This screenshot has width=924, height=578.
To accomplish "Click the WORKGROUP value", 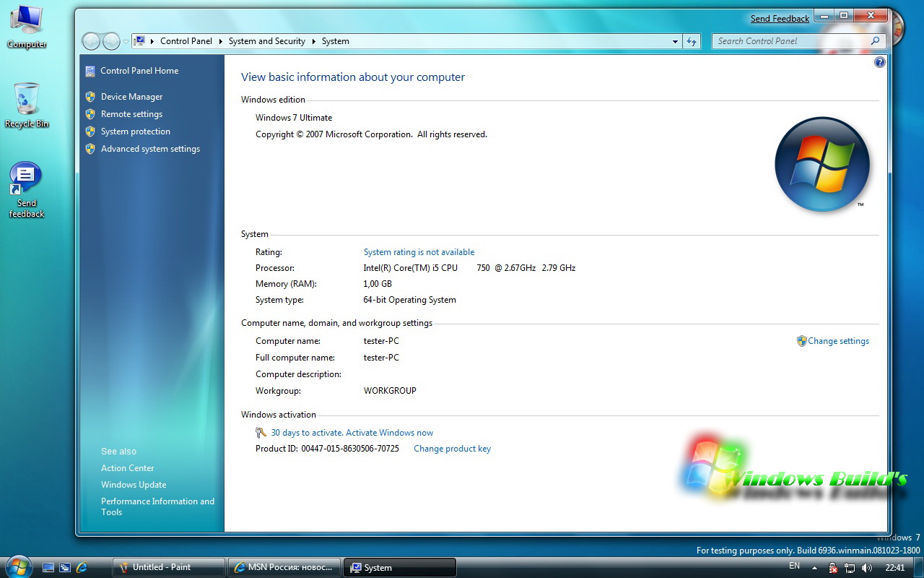I will click(390, 391).
